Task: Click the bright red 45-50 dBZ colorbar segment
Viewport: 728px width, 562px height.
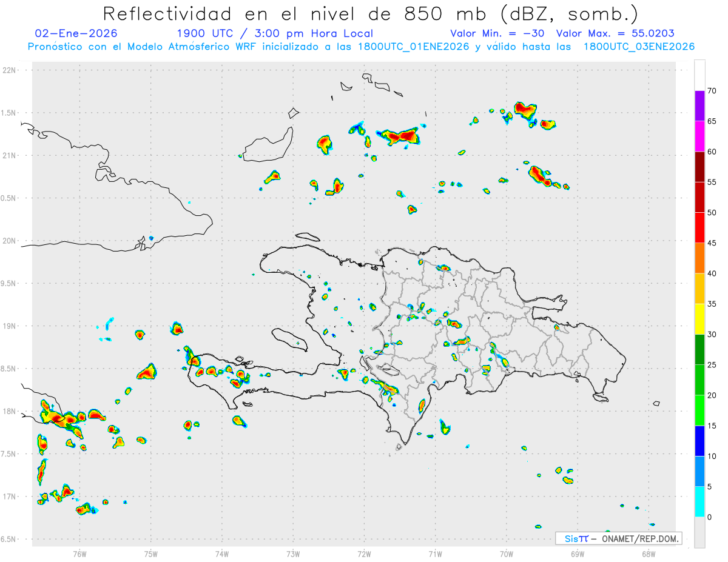Action: 699,228
